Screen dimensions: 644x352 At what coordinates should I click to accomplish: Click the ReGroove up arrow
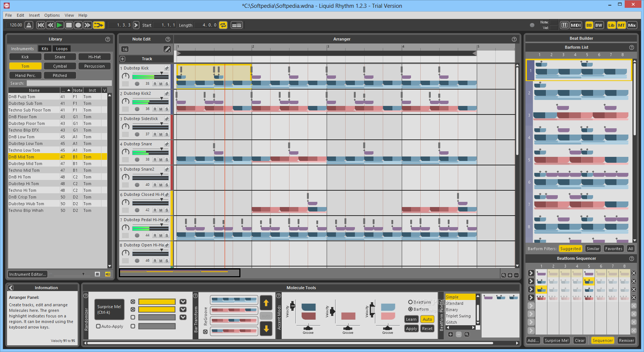tap(266, 303)
